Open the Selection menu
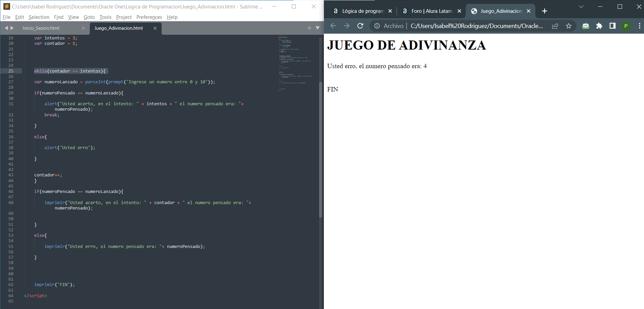644x309 pixels. [x=39, y=17]
